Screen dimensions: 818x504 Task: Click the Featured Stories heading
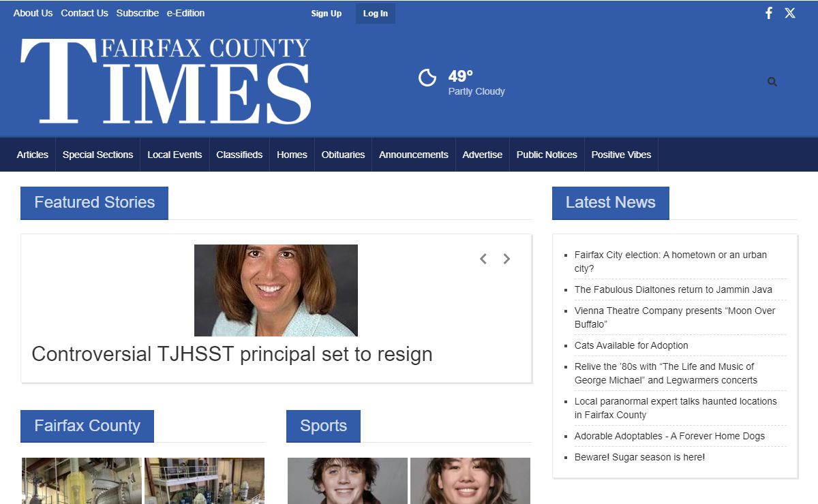point(94,202)
